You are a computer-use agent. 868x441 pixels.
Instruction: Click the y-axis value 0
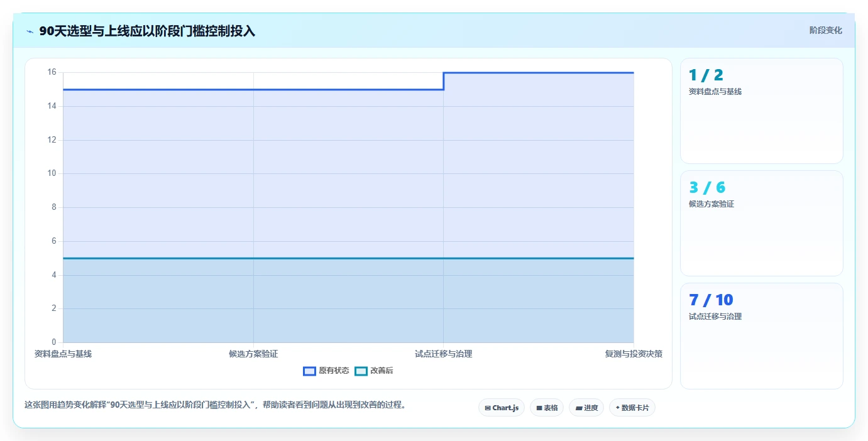[x=54, y=342]
